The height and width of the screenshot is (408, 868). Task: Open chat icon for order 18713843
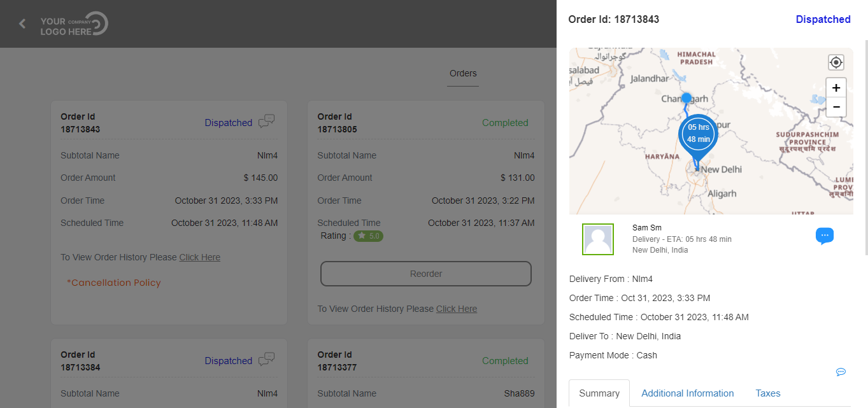(x=267, y=122)
